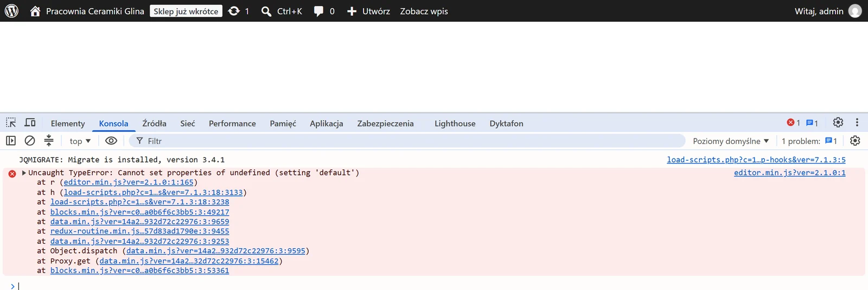Viewport: 868px width, 290px height.
Task: Open stack link blocks.min.js...:3:53361
Action: point(140,270)
